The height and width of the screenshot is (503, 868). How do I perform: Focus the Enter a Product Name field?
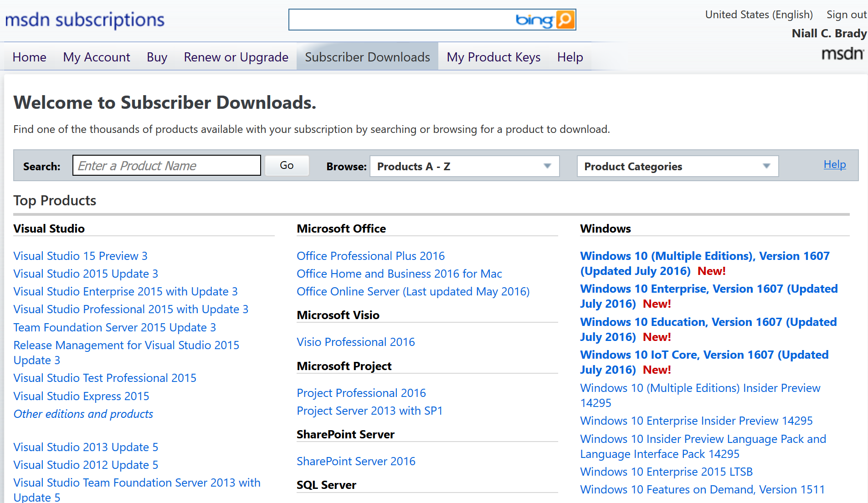(x=167, y=165)
